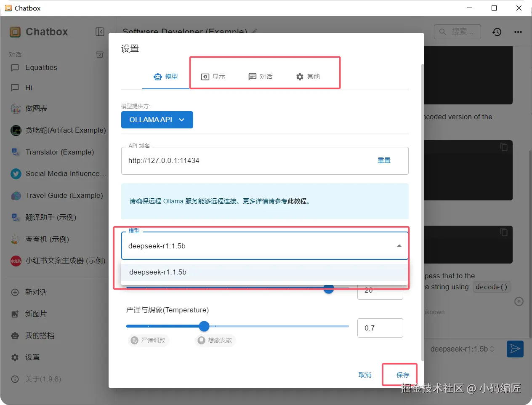Click the context message count slider handle
This screenshot has height=405, width=532.
pos(329,289)
